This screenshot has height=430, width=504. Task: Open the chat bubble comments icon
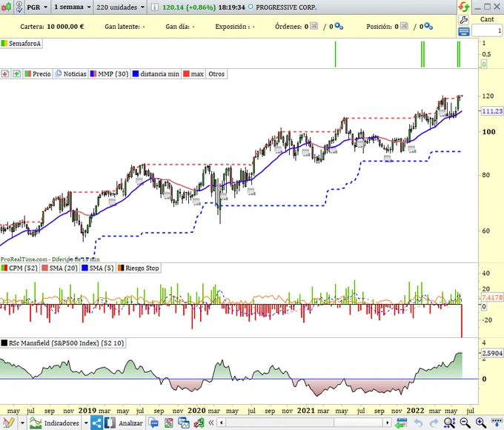click(154, 423)
